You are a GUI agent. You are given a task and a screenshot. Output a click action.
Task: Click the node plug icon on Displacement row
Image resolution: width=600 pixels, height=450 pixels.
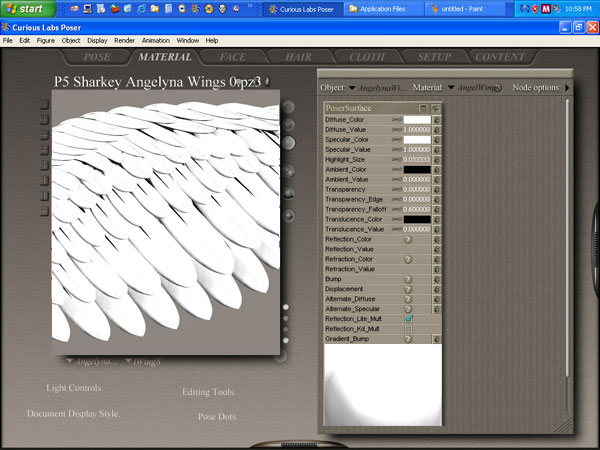click(437, 289)
